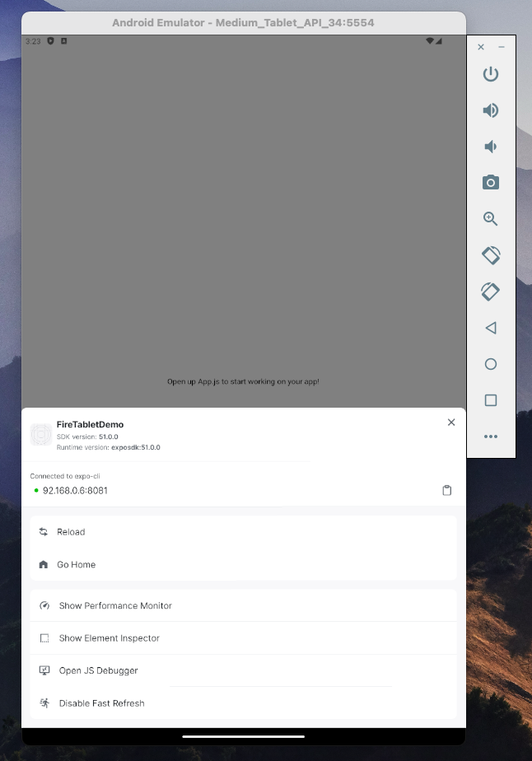Click the Android gesture navigation handle

(x=244, y=736)
